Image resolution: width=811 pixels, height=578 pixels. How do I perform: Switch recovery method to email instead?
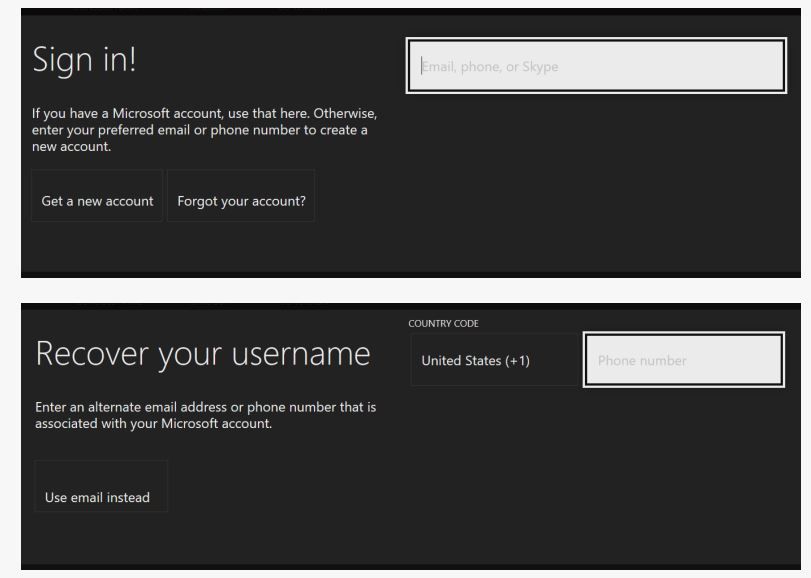tap(101, 485)
